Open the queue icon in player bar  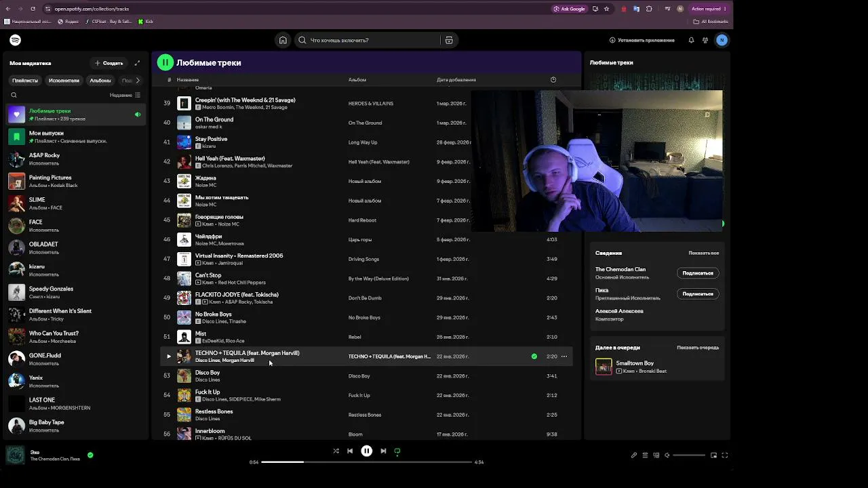[x=645, y=455]
